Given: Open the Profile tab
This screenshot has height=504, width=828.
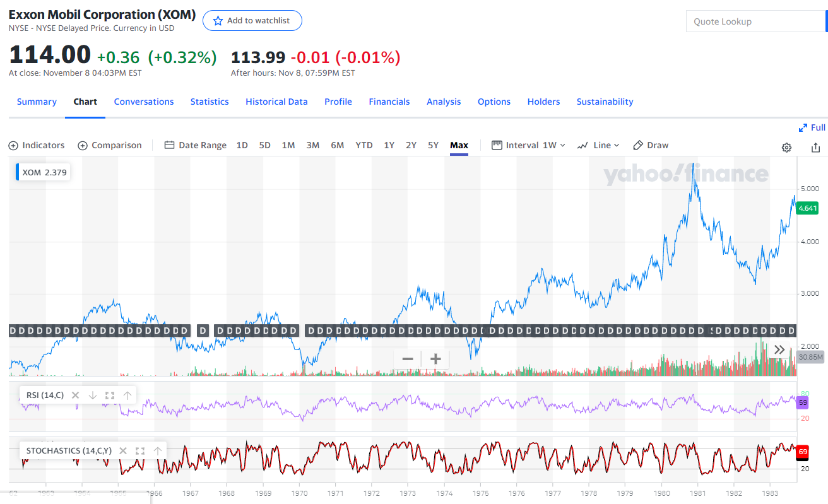Looking at the screenshot, I should click(x=338, y=102).
